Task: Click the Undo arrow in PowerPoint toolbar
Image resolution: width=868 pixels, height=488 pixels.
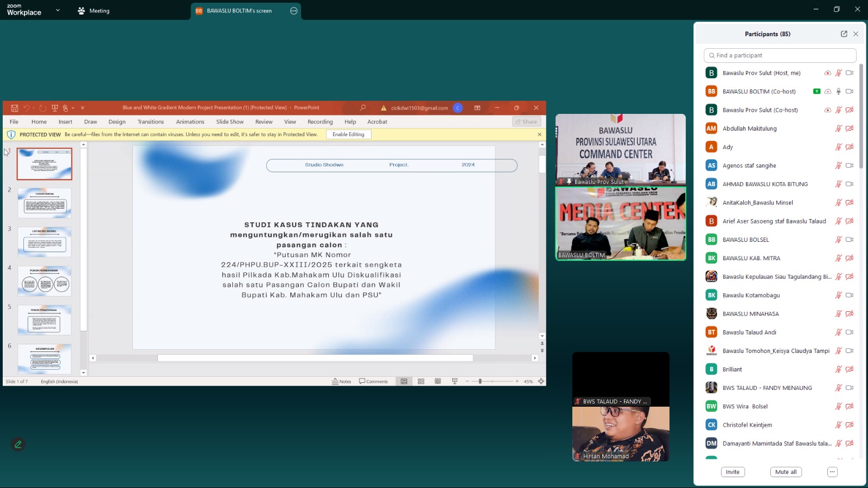Action: (26, 108)
